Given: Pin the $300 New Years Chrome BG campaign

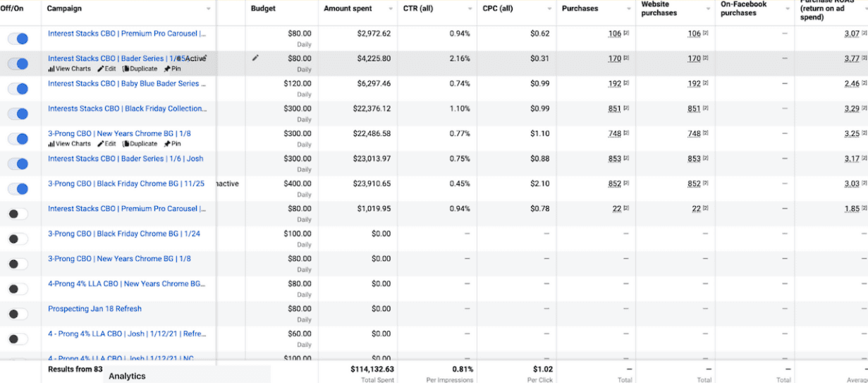Looking at the screenshot, I should coord(172,144).
